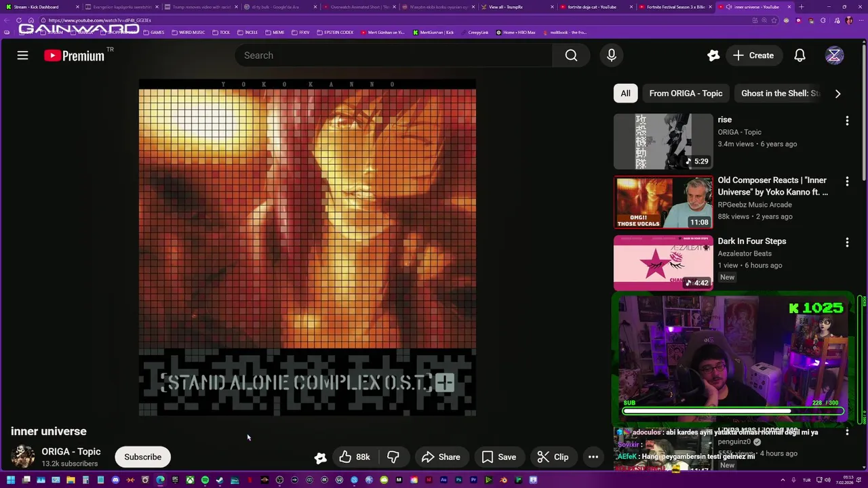
Task: Open the GAMES bookmarks folder
Action: coord(153,33)
